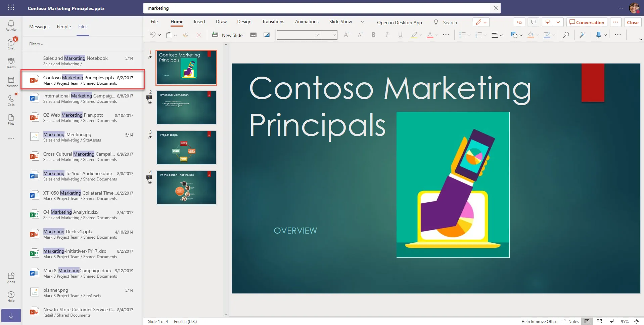Toggle Normal view in status bar
This screenshot has height=325, width=644.
[587, 321]
